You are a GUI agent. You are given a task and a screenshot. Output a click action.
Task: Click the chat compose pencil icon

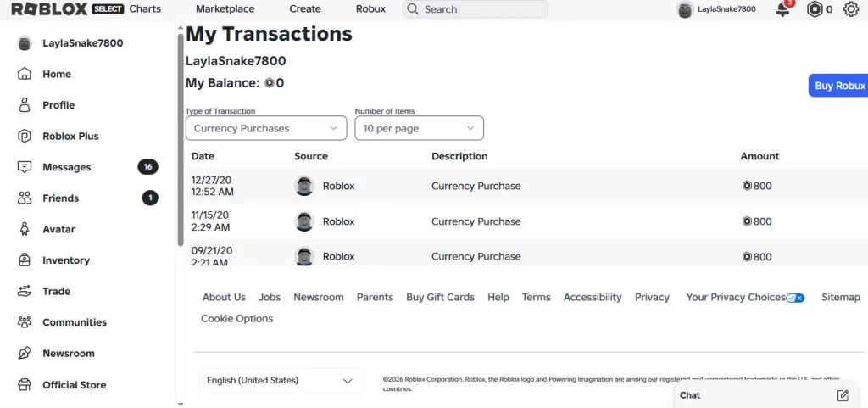[843, 395]
